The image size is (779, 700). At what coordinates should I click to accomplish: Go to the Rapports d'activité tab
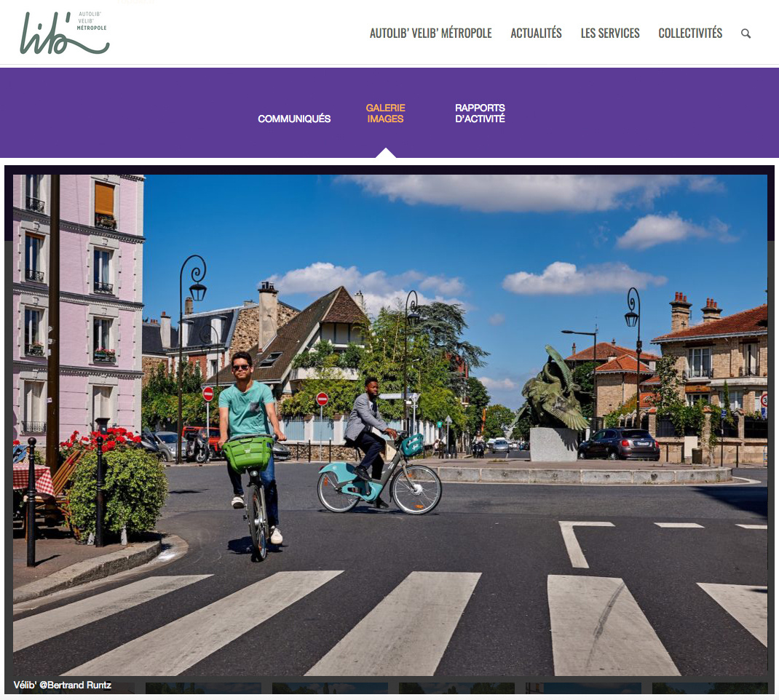point(480,114)
